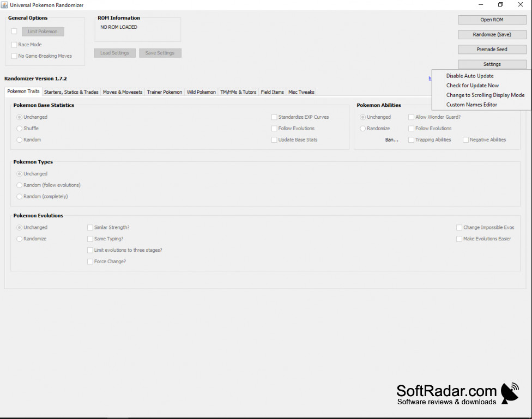532x419 pixels.
Task: Click Randomizer Version 1.7.2 label
Action: coord(35,78)
